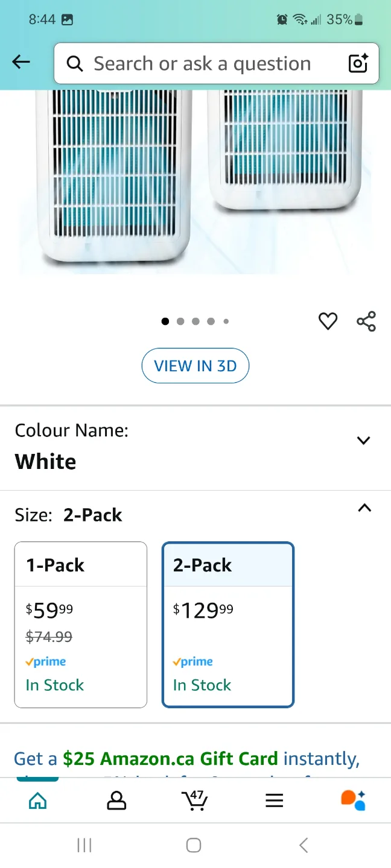Add product to wish list heart icon
Viewport: 391px width, 868px height.
point(328,321)
